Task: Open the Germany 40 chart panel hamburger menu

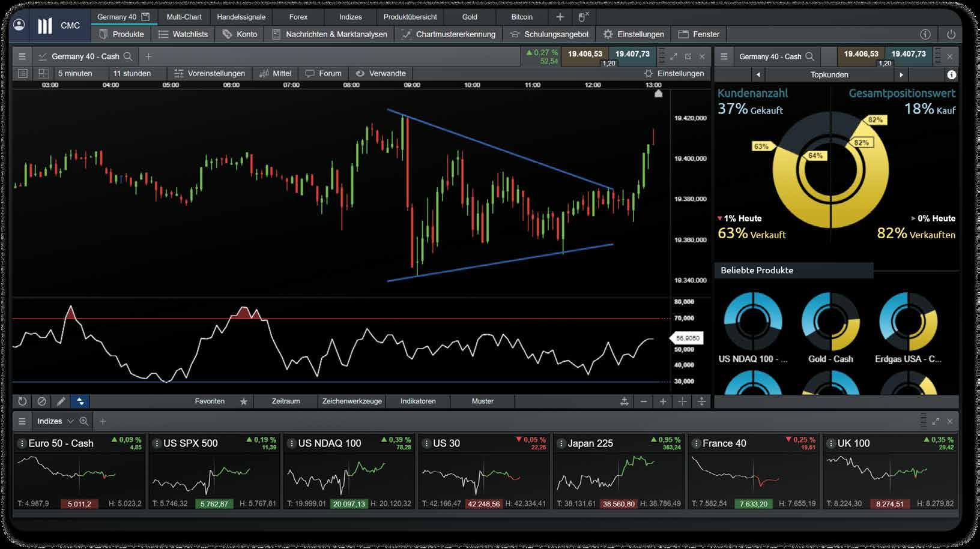Action: (22, 56)
